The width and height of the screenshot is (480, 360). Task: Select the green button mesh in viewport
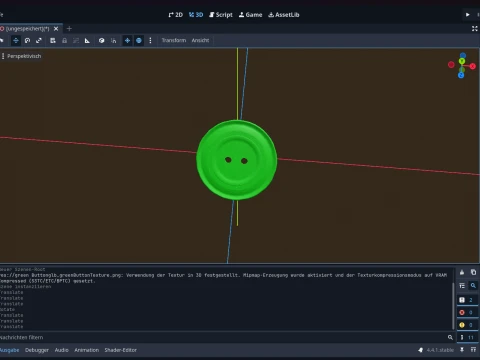click(x=237, y=160)
